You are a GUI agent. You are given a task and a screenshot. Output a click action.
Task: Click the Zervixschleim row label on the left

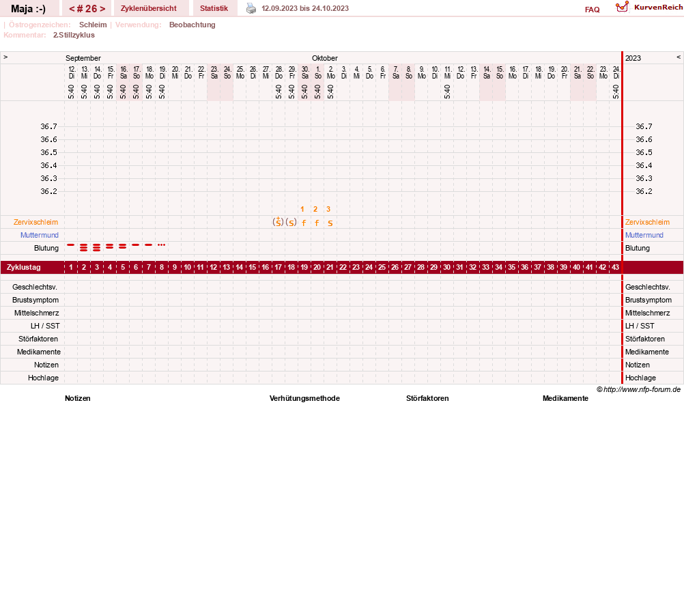(35, 222)
